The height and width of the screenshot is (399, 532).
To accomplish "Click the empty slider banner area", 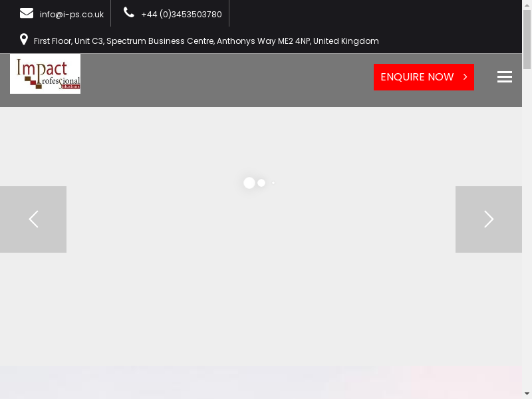I will [x=259, y=293].
